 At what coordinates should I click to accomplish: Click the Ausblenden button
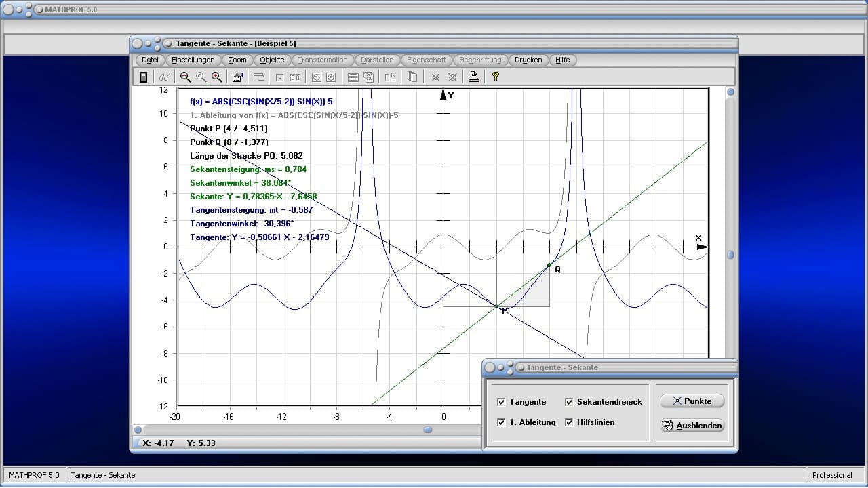tap(692, 426)
